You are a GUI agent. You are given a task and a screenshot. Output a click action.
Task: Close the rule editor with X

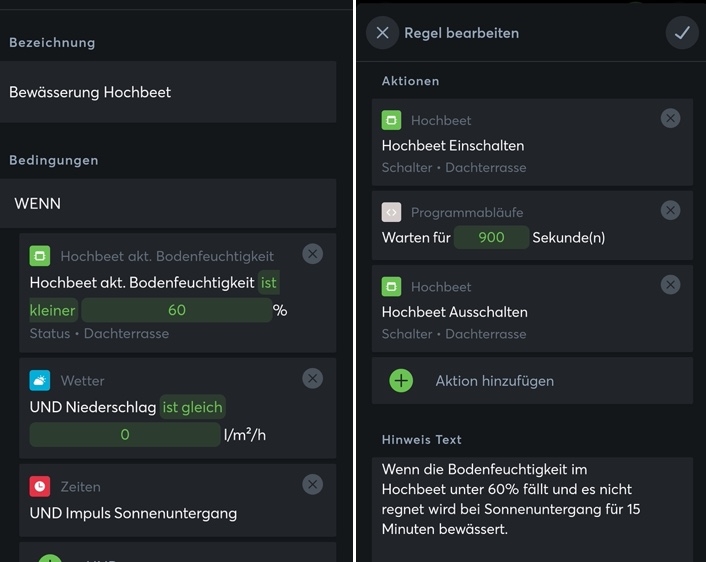point(382,33)
